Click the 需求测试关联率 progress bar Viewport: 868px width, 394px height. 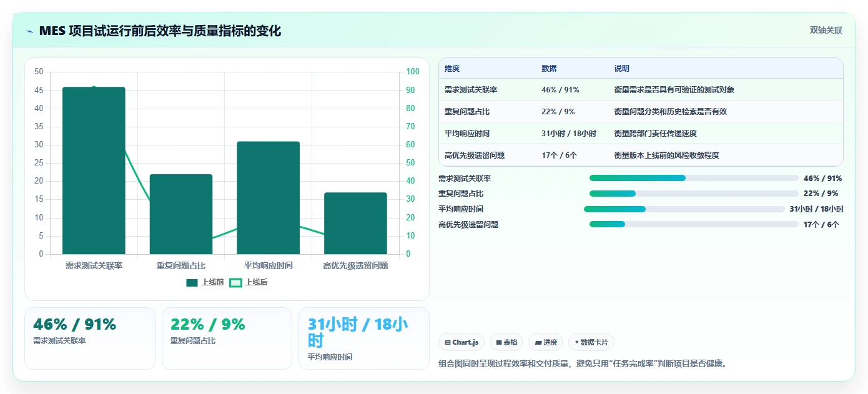click(694, 178)
